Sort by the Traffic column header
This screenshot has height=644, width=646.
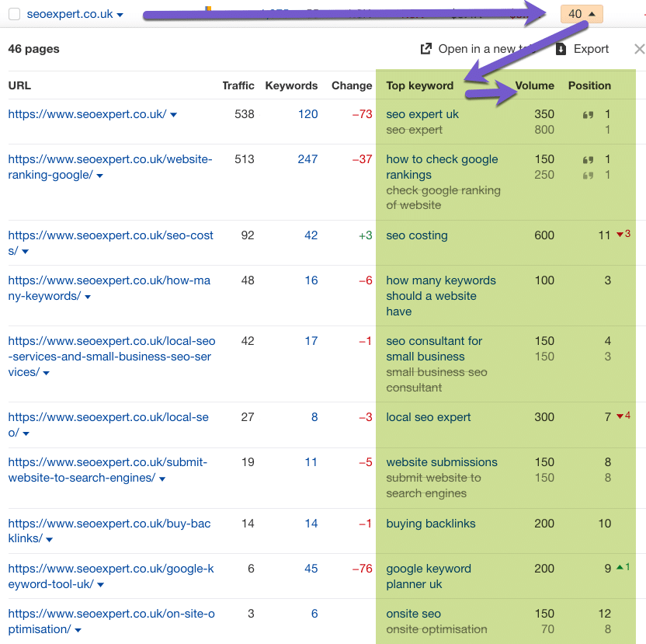pos(238,85)
